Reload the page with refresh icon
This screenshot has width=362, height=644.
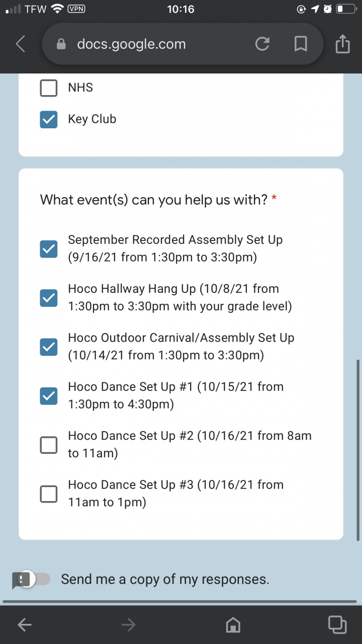pyautogui.click(x=262, y=44)
